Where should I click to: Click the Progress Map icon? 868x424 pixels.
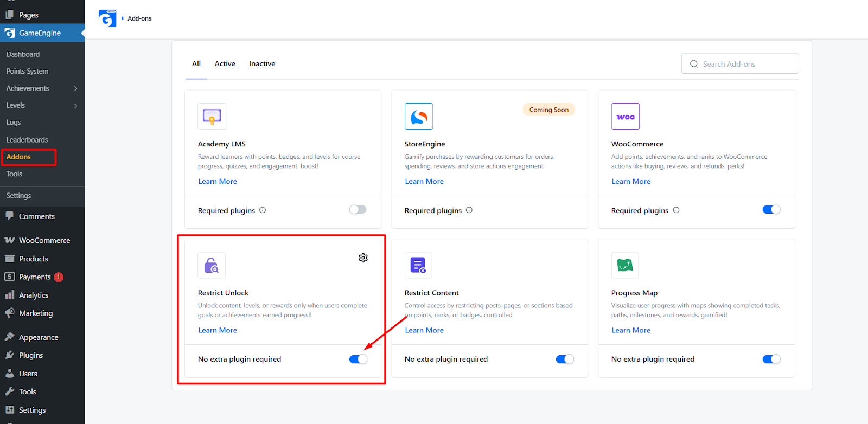coord(625,265)
